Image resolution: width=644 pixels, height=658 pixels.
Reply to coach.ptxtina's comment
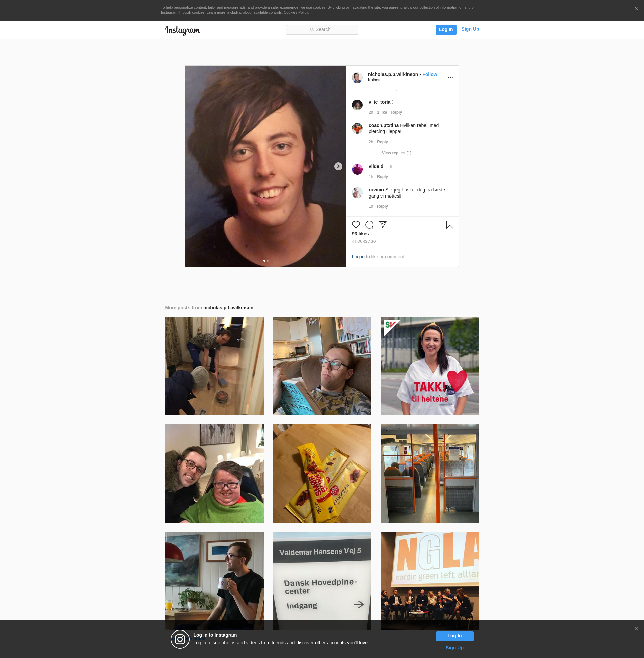382,142
